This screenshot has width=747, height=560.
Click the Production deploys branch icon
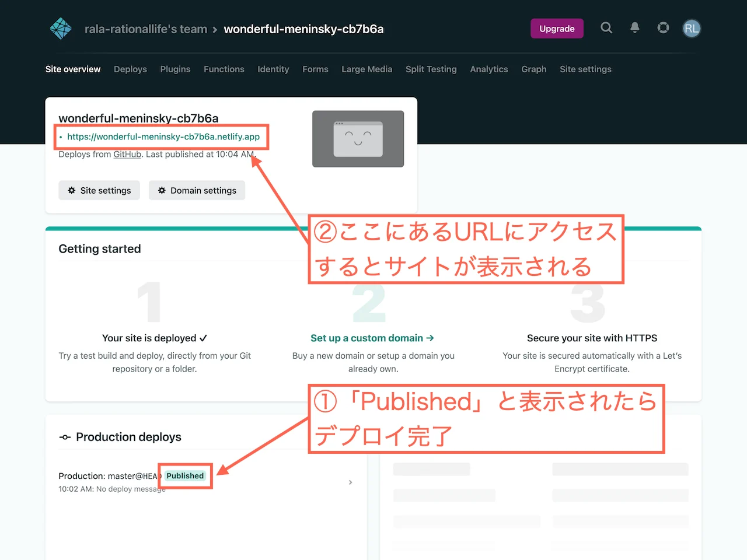click(64, 436)
